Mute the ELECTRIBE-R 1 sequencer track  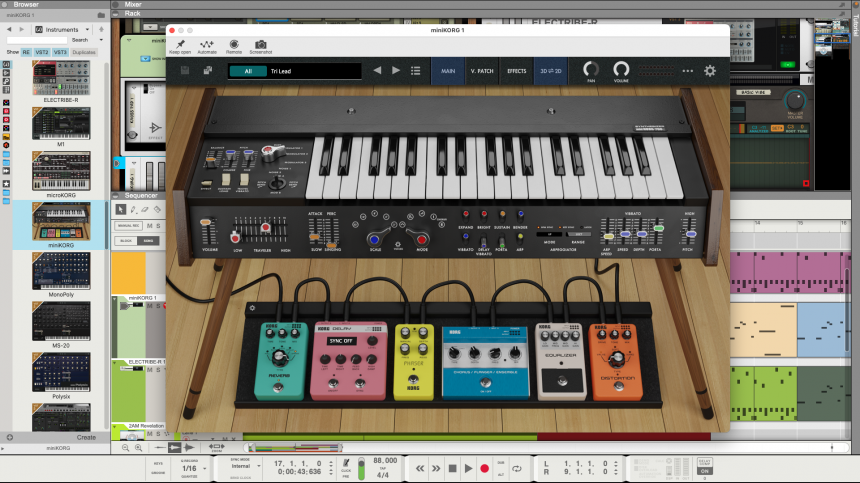point(149,370)
